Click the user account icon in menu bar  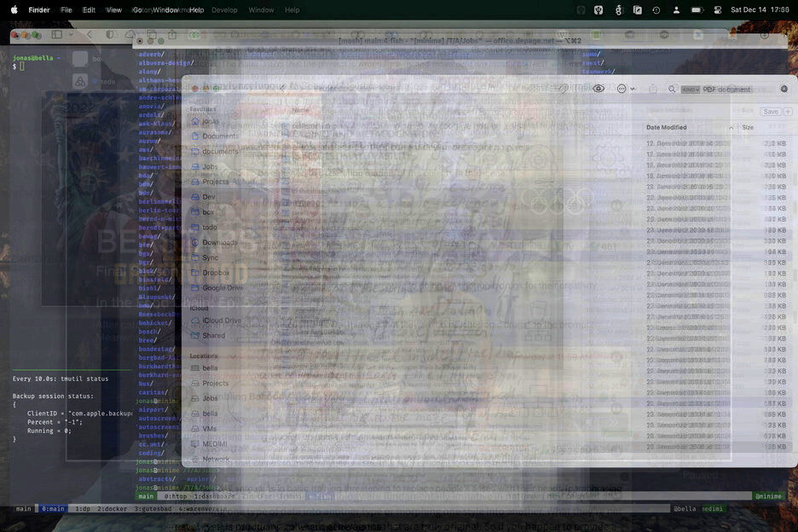[676, 9]
